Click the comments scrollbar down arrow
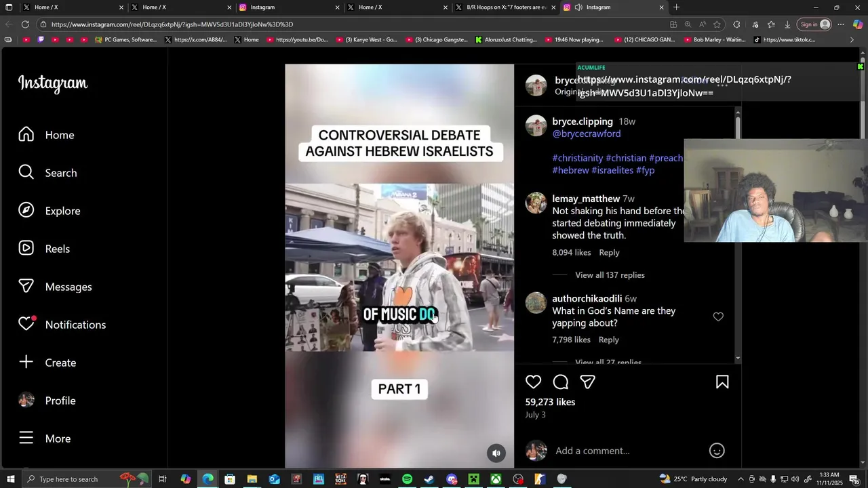Viewport: 868px width, 488px height. 738,359
